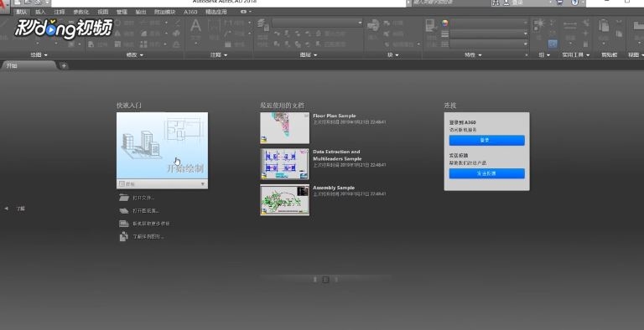Viewport: 644px width, 330px height.
Task: Click the 打开文件... link
Action: [x=143, y=198]
